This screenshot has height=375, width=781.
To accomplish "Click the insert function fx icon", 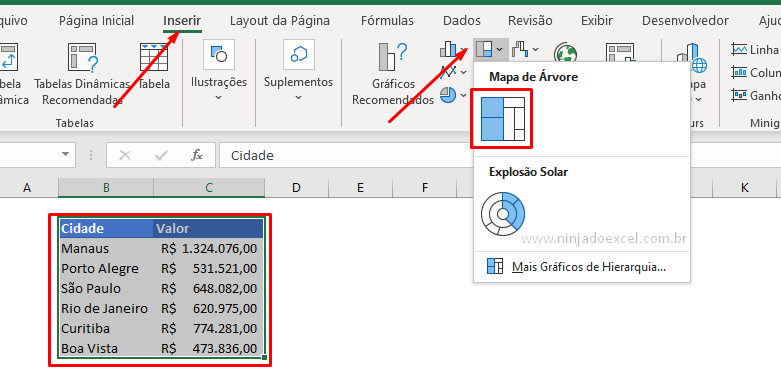I will (197, 155).
